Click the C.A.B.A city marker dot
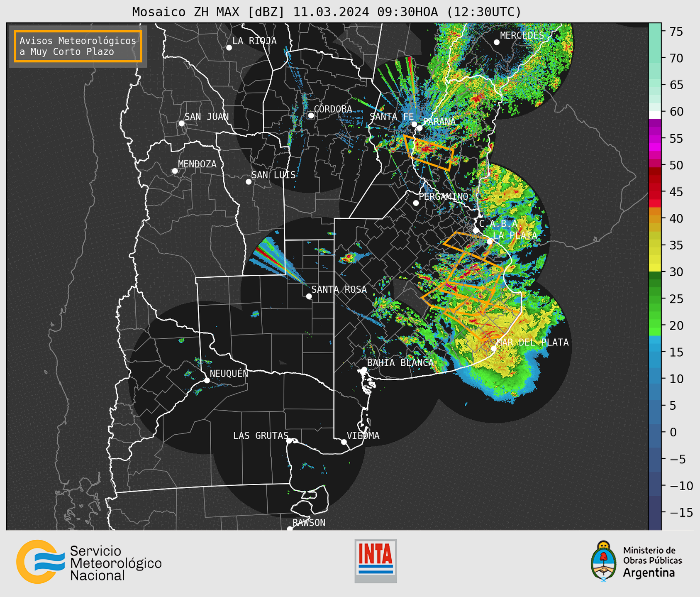This screenshot has height=597, width=700. tap(476, 230)
